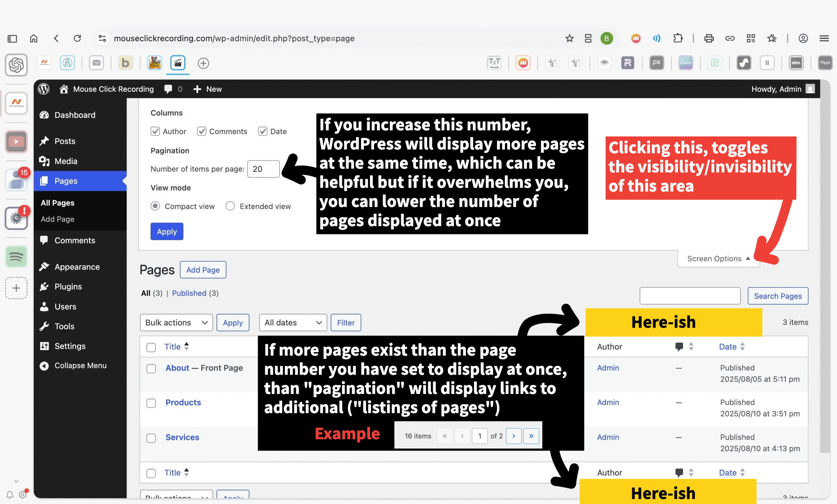The width and height of the screenshot is (837, 504).
Task: Click the items per page field
Action: tap(263, 169)
